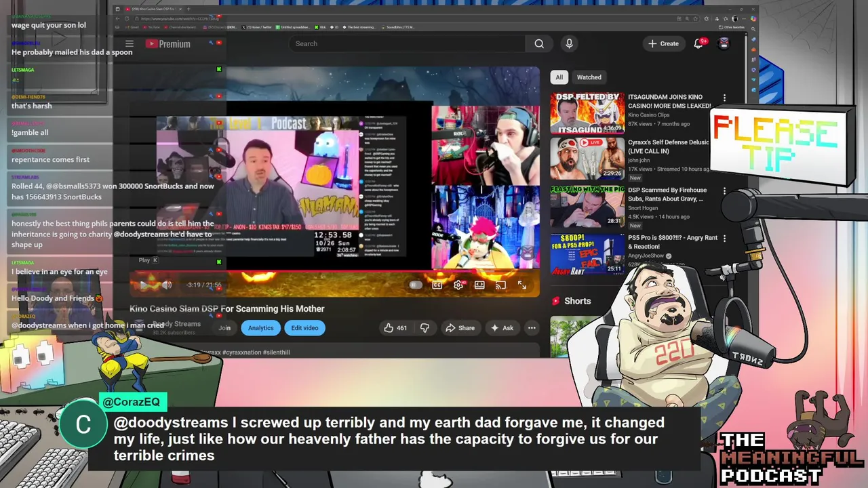
Task: Open the account avatar menu
Action: [x=724, y=43]
